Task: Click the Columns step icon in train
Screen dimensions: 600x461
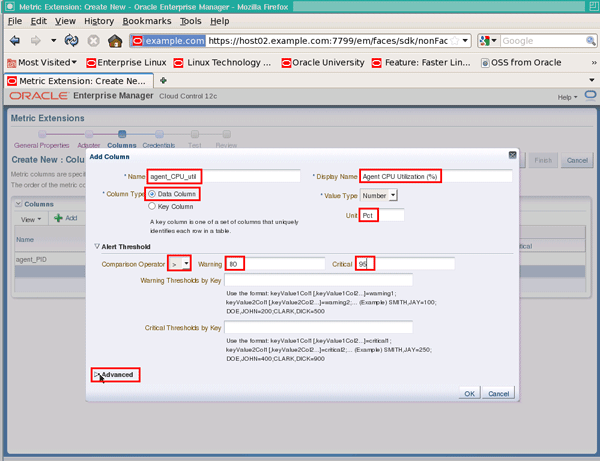Action: tap(122, 134)
